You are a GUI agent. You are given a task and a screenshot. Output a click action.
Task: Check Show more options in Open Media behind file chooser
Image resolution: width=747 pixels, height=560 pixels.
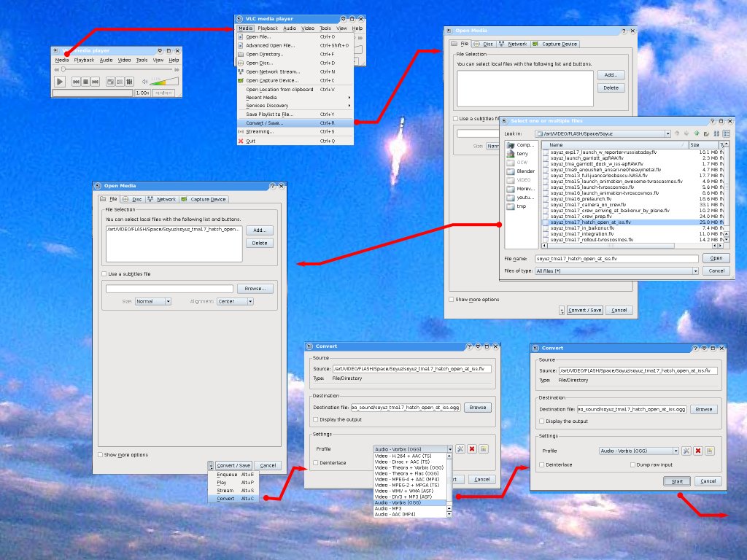[452, 300]
